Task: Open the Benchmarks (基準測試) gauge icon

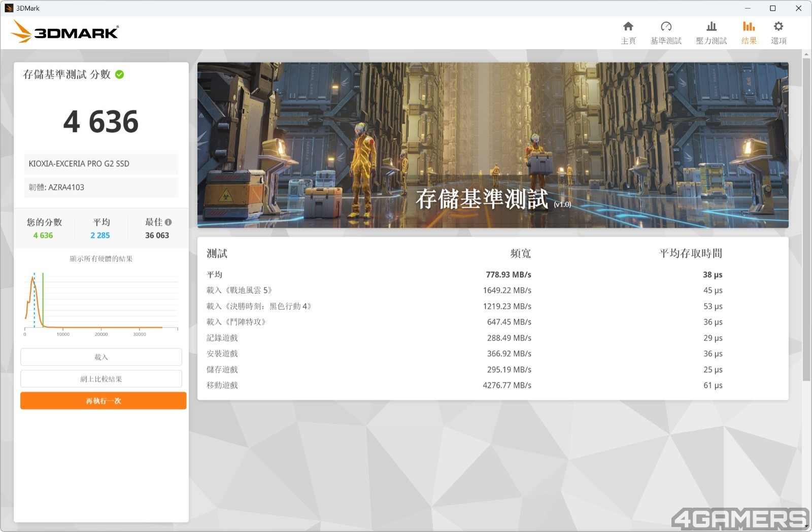Action: (666, 27)
